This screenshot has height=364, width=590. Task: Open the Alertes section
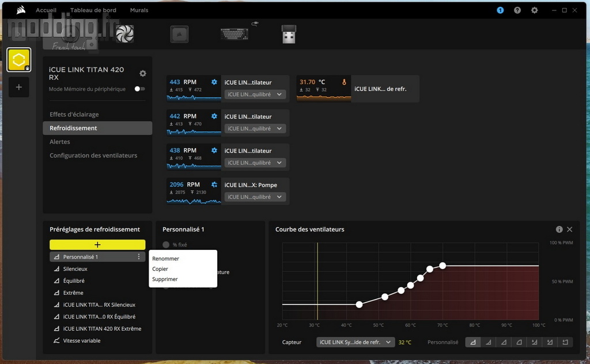pyautogui.click(x=97, y=142)
